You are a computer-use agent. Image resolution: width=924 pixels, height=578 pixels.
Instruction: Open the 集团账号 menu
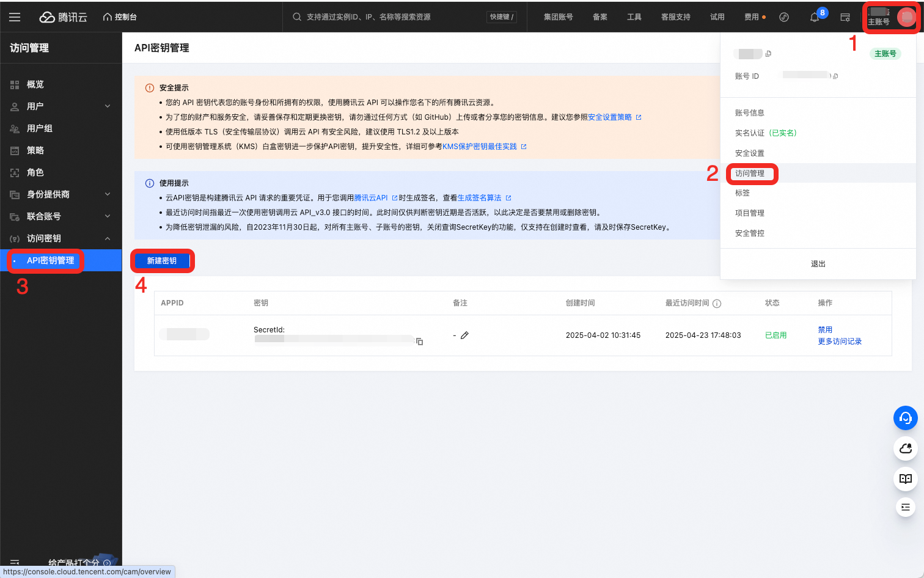coord(559,17)
